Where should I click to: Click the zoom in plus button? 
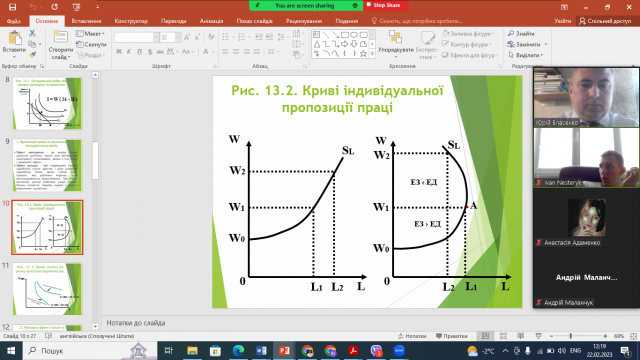pos(605,336)
